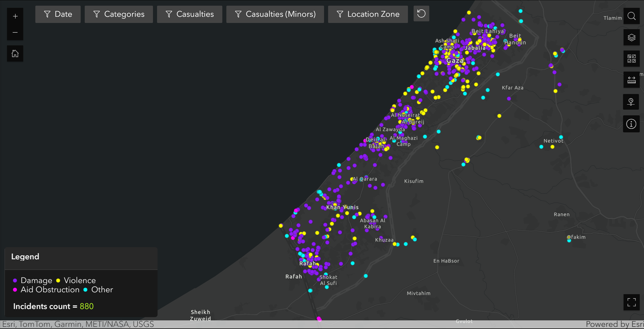Reset all filters with the refresh icon
This screenshot has width=644, height=329.
421,14
